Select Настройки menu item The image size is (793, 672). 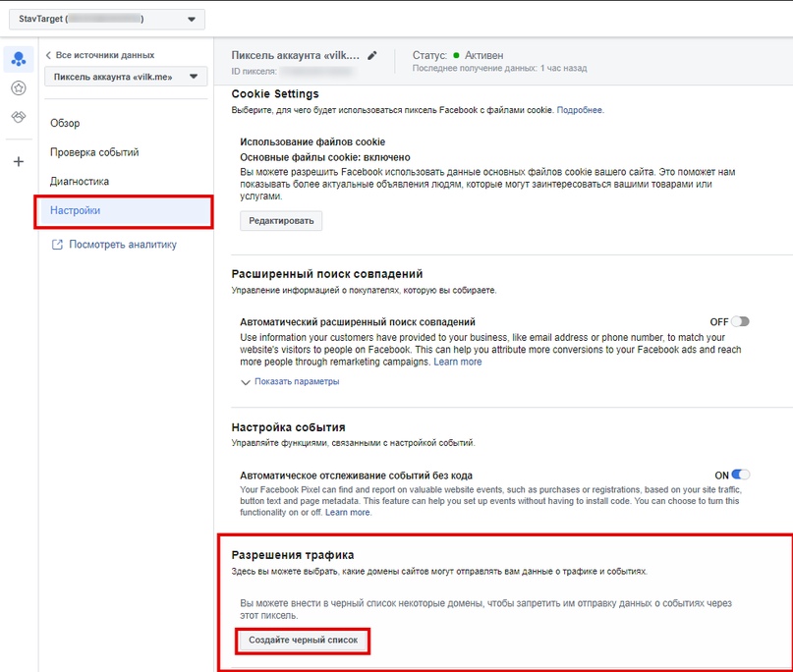tap(124, 211)
